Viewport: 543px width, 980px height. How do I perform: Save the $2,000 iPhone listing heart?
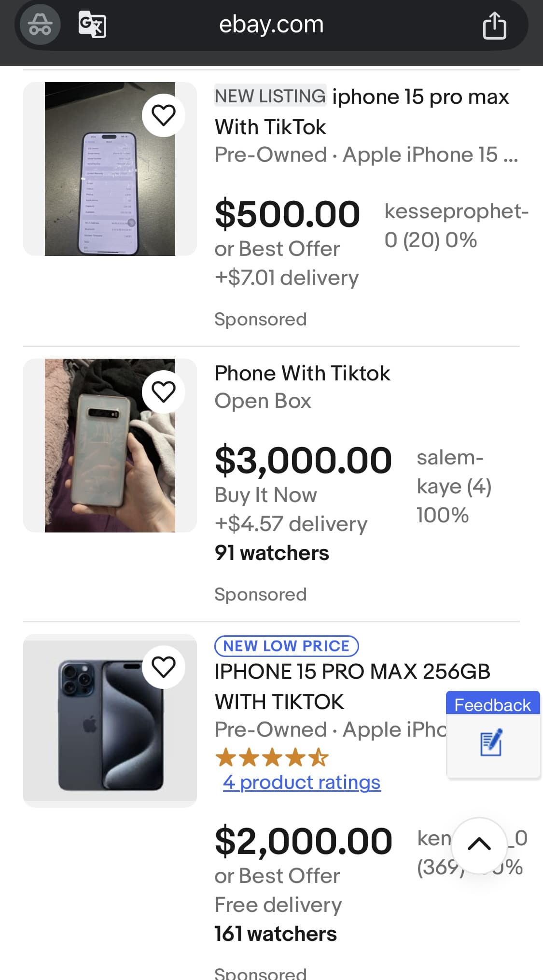tap(164, 667)
